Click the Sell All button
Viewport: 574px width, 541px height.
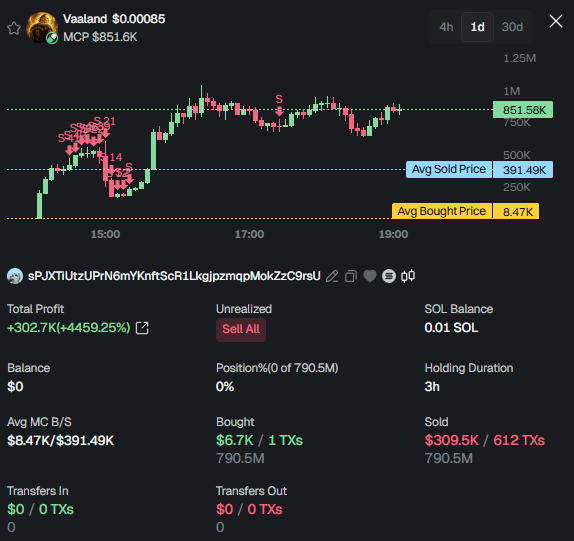[241, 329]
